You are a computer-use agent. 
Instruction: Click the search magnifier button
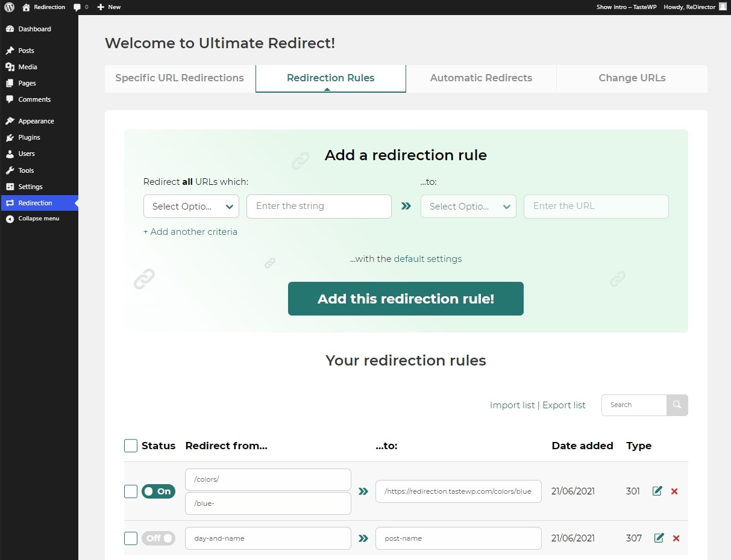tap(677, 405)
